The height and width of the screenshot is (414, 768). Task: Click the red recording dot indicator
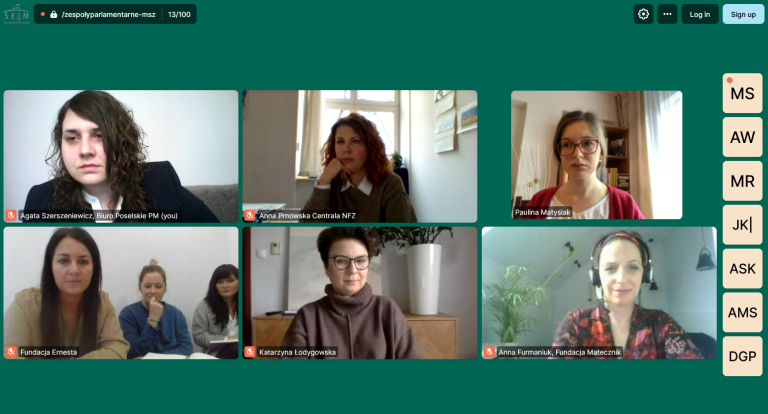coord(43,14)
